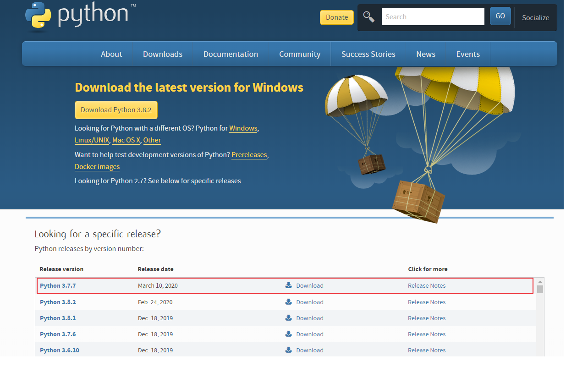Viewport: 588px width, 383px height.
Task: Click Download text for Python 3.8.2
Action: tap(310, 302)
